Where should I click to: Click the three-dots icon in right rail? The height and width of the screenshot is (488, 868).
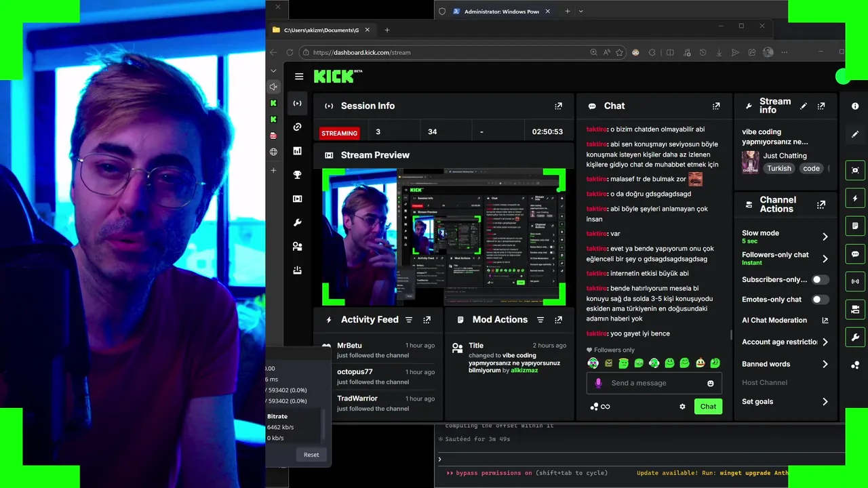[x=855, y=365]
